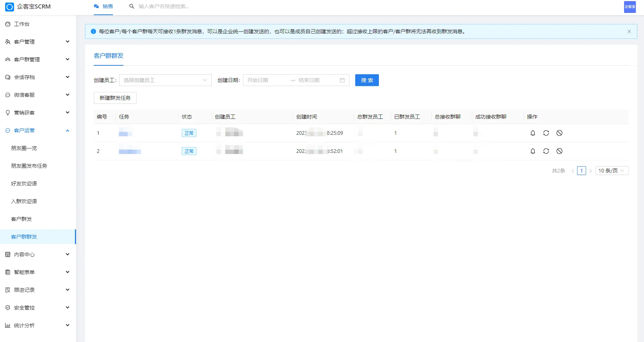Click the 安全管控 shield icon

click(x=8, y=308)
